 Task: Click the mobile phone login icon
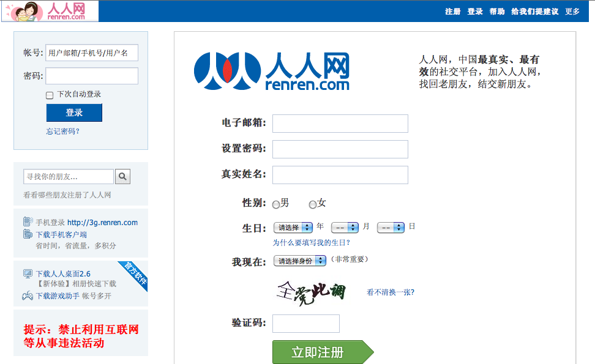28,222
